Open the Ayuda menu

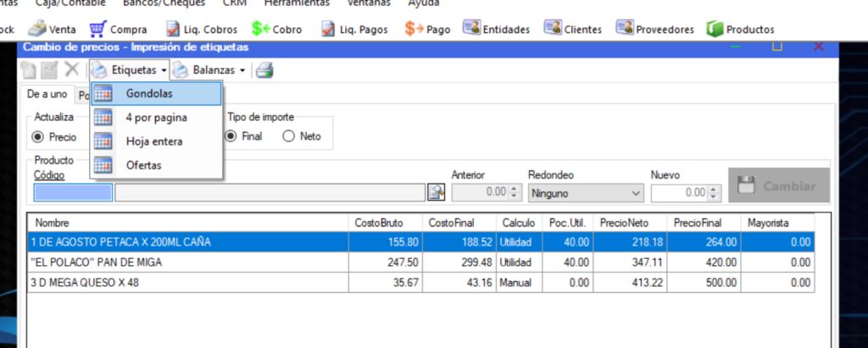coord(424,3)
